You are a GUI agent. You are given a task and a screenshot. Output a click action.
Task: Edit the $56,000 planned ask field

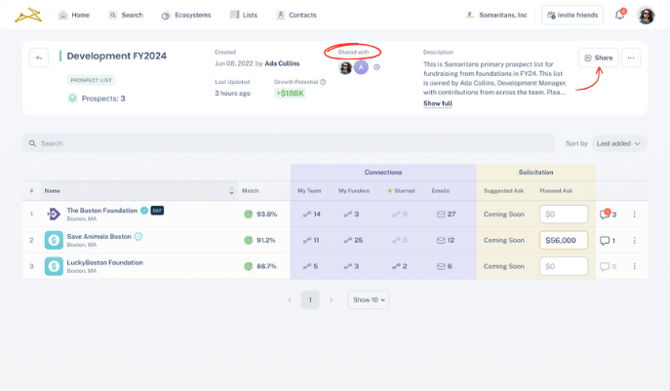pos(564,240)
